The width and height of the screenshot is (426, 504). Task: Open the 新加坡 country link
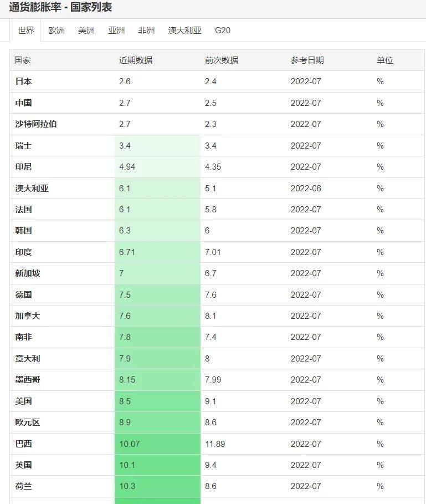tap(28, 273)
